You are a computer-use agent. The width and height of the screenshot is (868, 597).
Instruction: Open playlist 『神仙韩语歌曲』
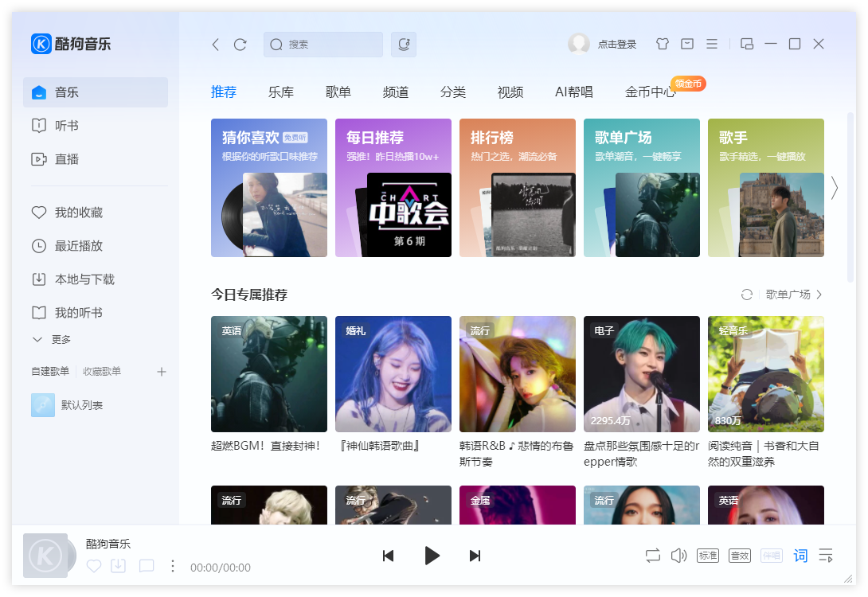[393, 374]
